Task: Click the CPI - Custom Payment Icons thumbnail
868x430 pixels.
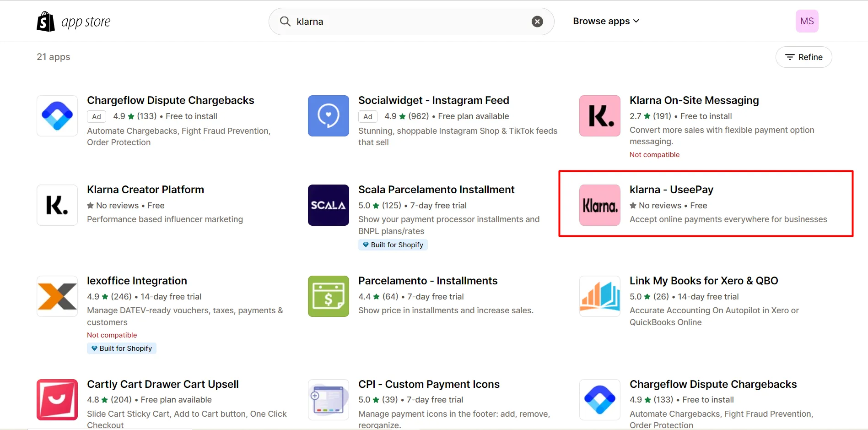Action: coord(328,399)
